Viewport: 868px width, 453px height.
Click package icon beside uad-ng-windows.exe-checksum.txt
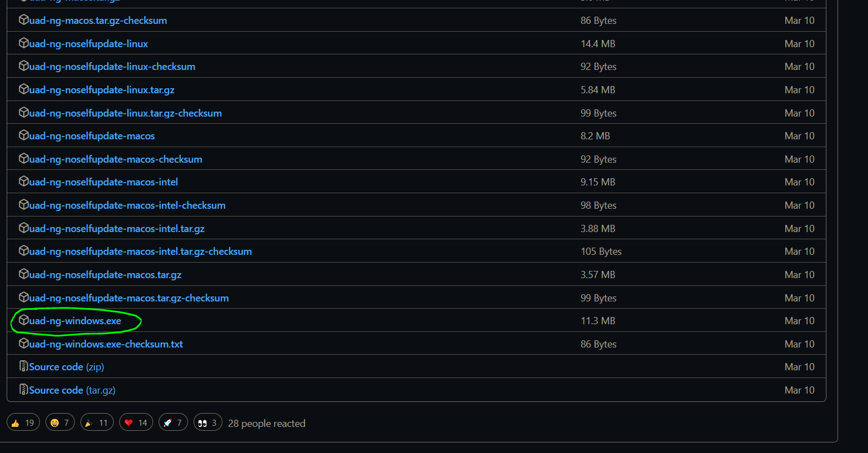pos(24,344)
